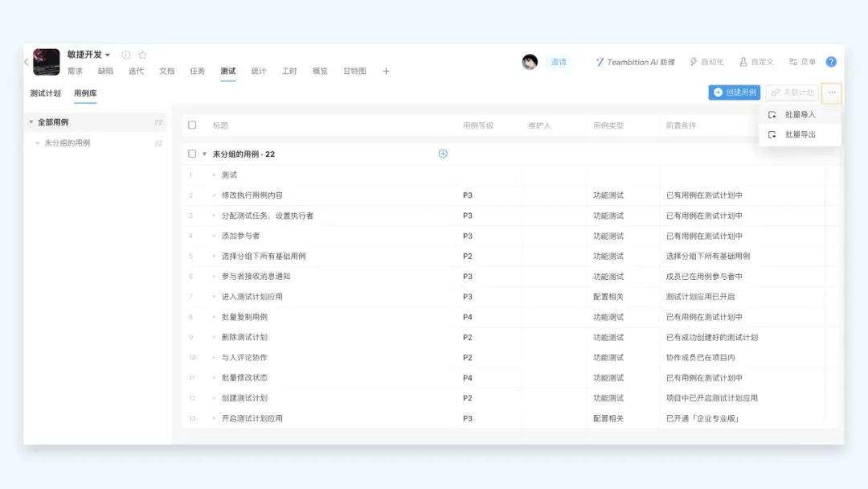
Task: Collapse the 未分组的用例 - 22 group
Action: click(x=204, y=154)
